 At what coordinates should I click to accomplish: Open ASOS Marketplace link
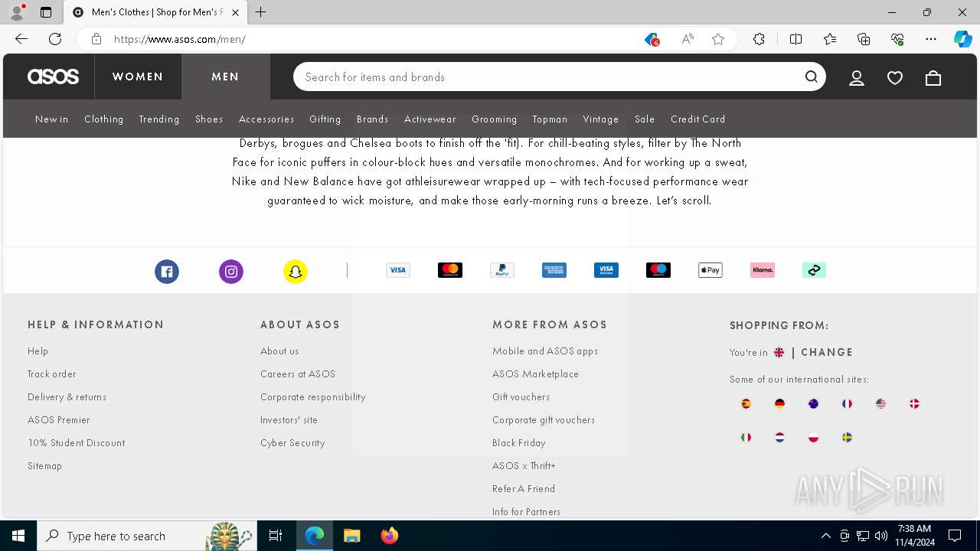[535, 374]
